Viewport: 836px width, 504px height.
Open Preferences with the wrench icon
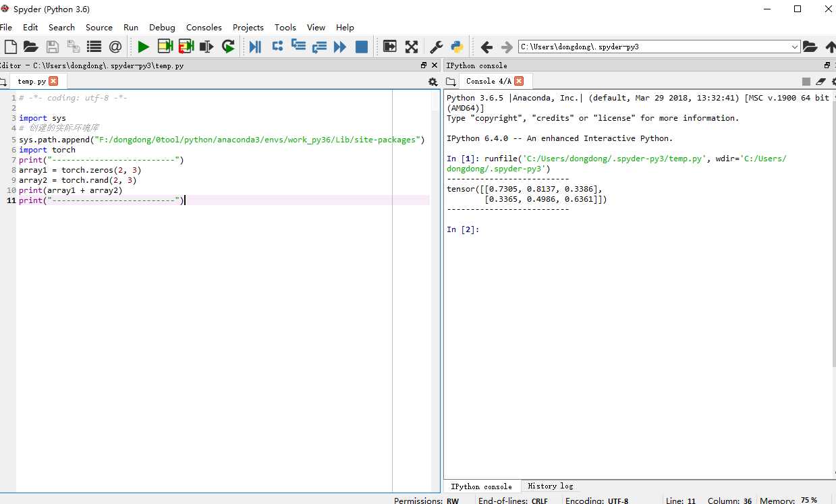[437, 47]
